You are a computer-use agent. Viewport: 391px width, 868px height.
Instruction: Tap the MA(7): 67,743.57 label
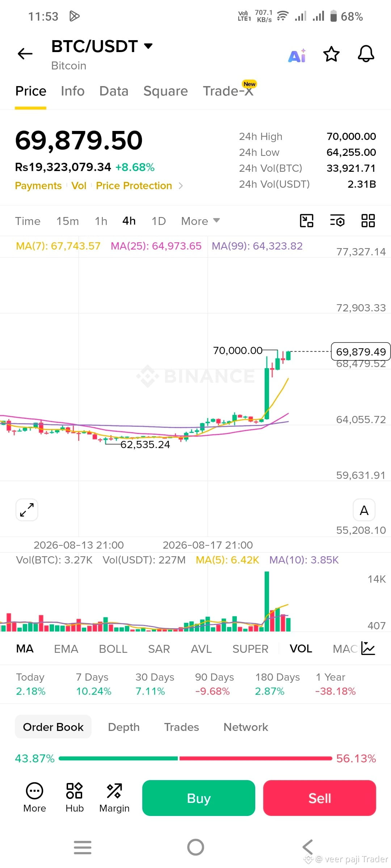point(58,246)
